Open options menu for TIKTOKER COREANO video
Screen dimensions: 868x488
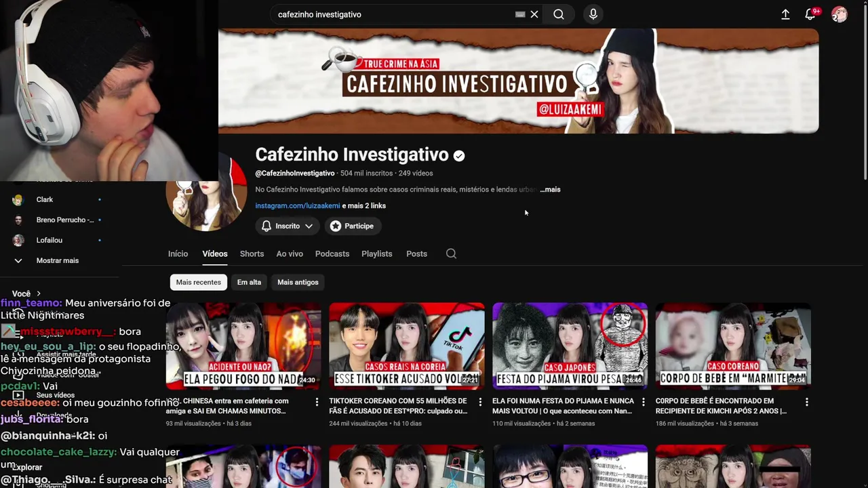tap(480, 402)
